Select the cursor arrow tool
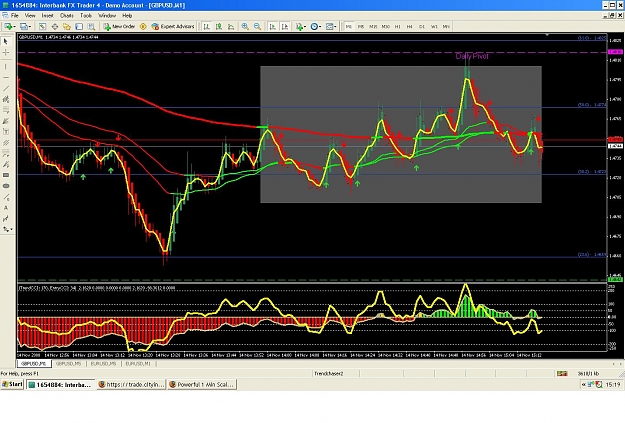Viewport: 625px width, 423px height. (x=6, y=41)
